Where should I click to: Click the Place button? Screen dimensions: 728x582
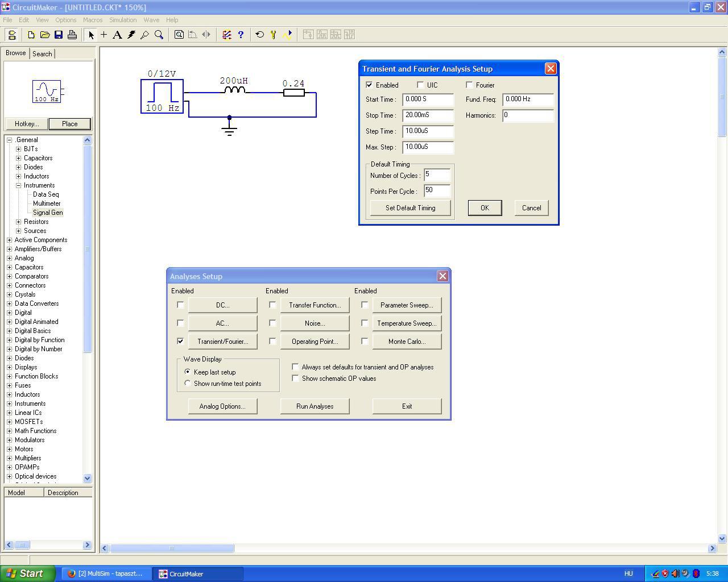click(x=69, y=124)
